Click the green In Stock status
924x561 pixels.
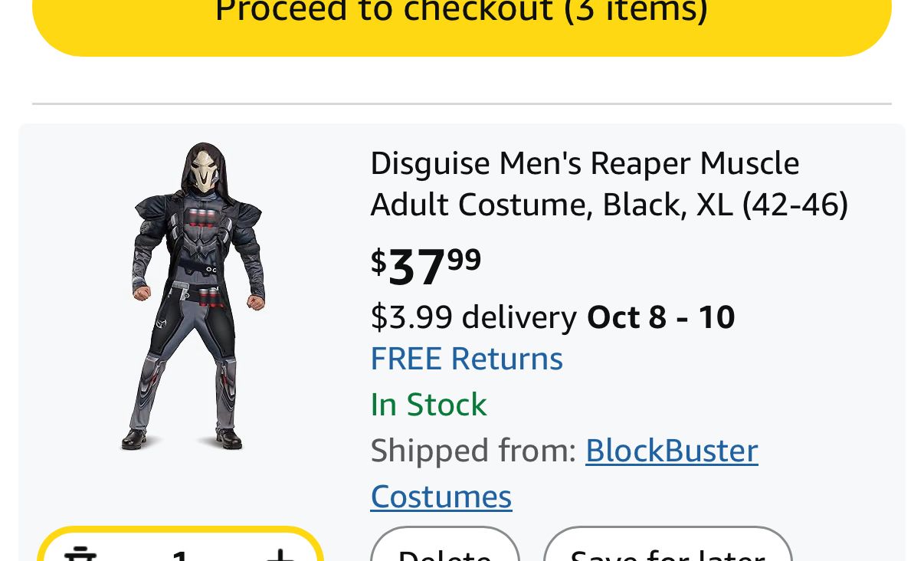(x=428, y=405)
